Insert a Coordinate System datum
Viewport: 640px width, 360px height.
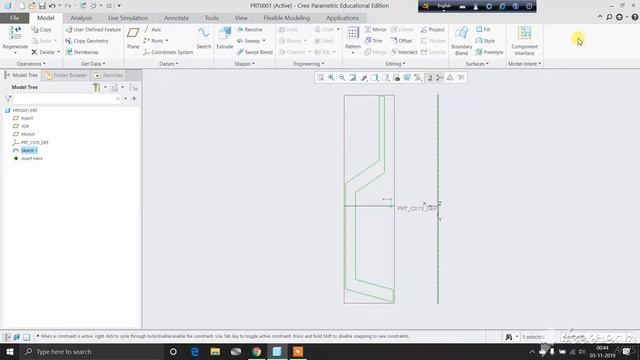[x=168, y=52]
